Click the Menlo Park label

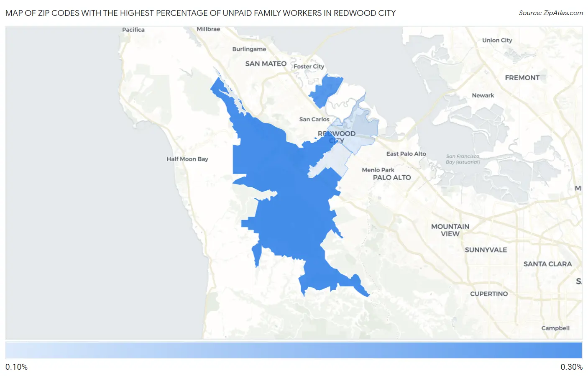378,170
